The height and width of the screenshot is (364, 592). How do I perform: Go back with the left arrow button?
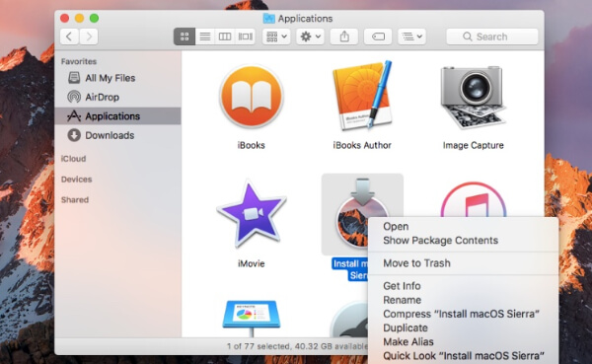coord(69,36)
